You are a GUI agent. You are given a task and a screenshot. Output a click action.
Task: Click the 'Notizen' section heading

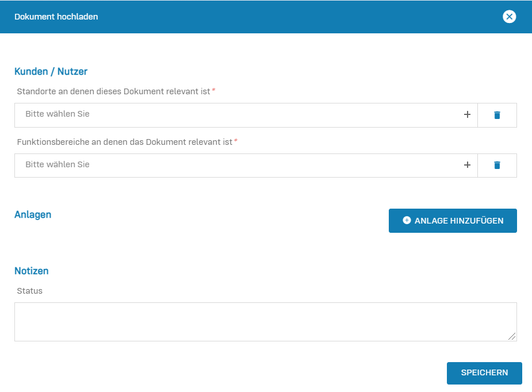point(32,271)
